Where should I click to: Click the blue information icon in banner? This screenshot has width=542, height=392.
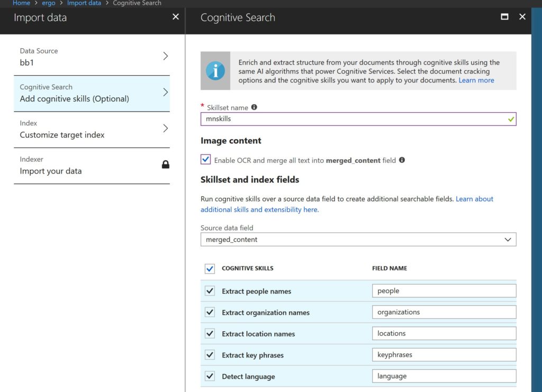215,71
